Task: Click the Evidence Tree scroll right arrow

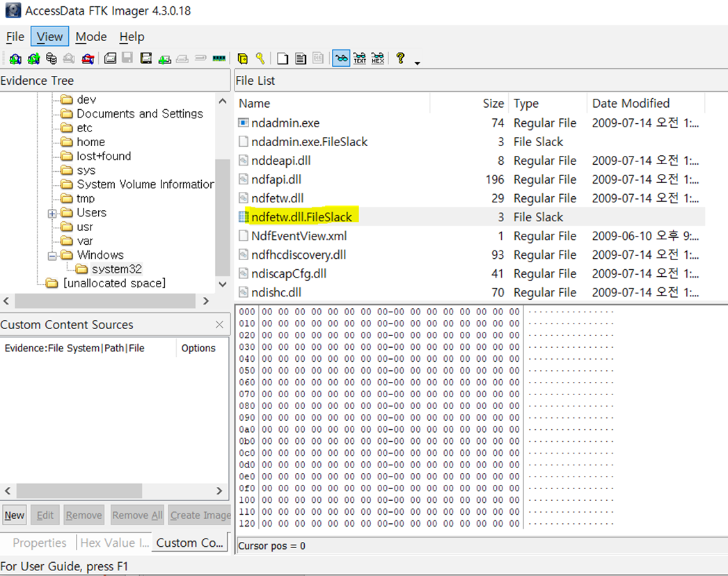Action: 206,301
